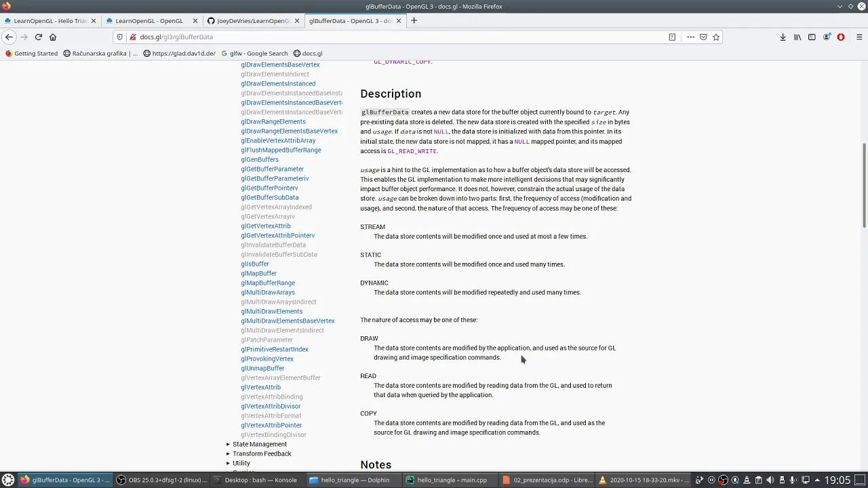Open glDrawElementsInstanced link
868x488 pixels.
pyautogui.click(x=278, y=84)
